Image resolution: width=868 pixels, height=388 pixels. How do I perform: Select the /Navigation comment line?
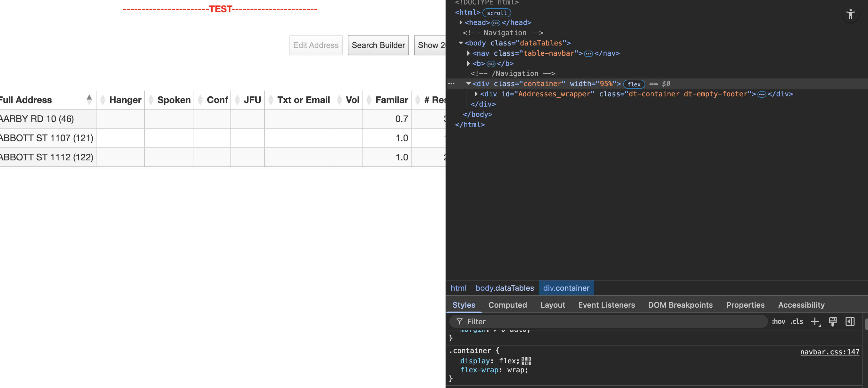click(513, 73)
